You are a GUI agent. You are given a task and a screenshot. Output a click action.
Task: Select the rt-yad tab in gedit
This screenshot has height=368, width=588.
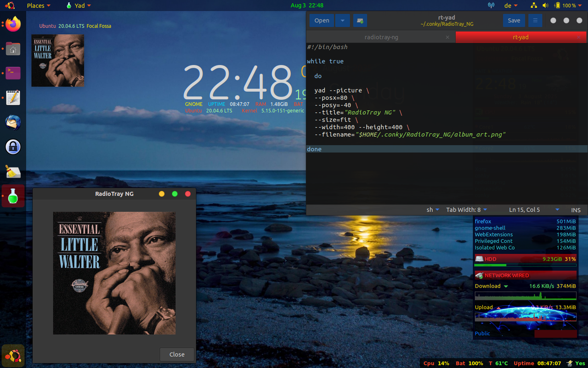point(521,37)
